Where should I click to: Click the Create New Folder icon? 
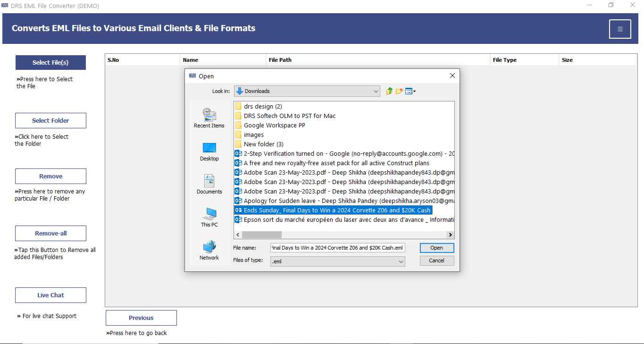click(x=399, y=91)
